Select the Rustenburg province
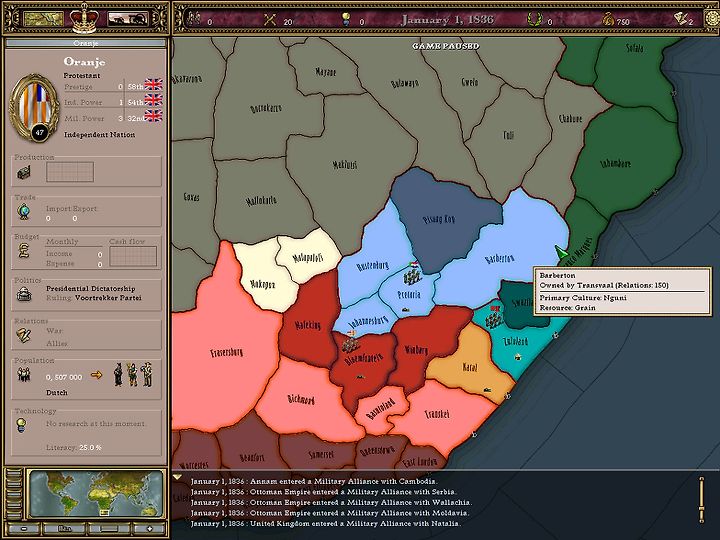Screen dimensions: 720x540 point(372,266)
